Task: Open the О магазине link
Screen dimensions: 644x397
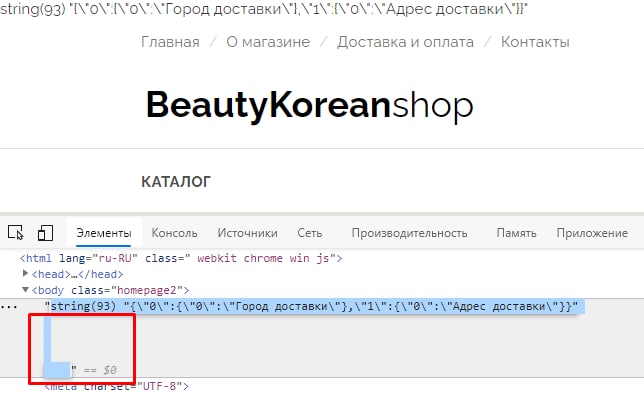Action: (268, 42)
